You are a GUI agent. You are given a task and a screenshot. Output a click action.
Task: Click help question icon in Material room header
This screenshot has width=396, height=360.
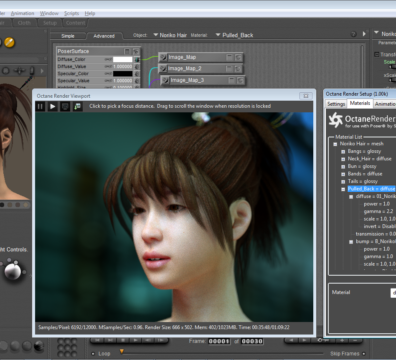(354, 34)
